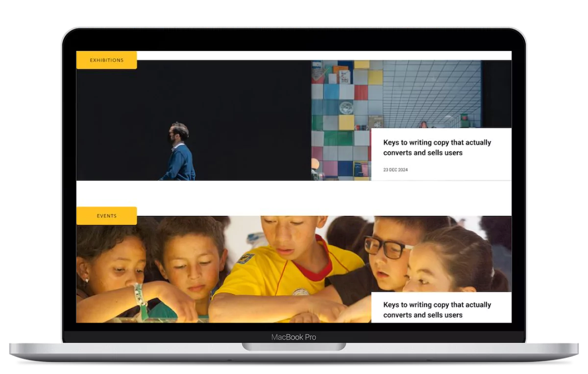Open the Exhibitions category label
This screenshot has width=588, height=374.
point(106,60)
